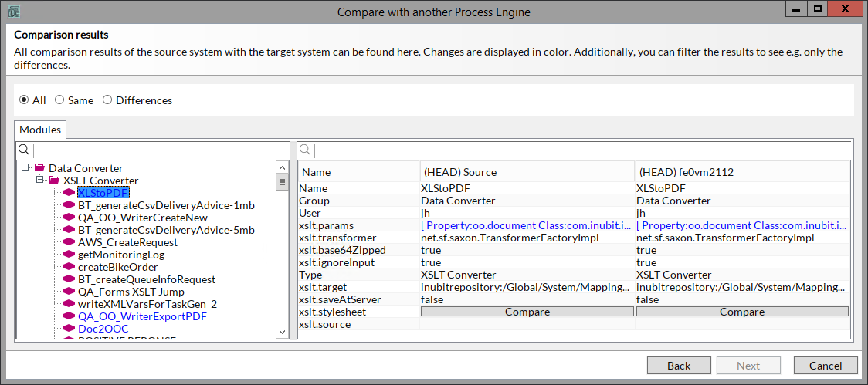Select QA_Forms XSLT Jump tree item
Viewport: 868px width, 385px height.
[131, 292]
